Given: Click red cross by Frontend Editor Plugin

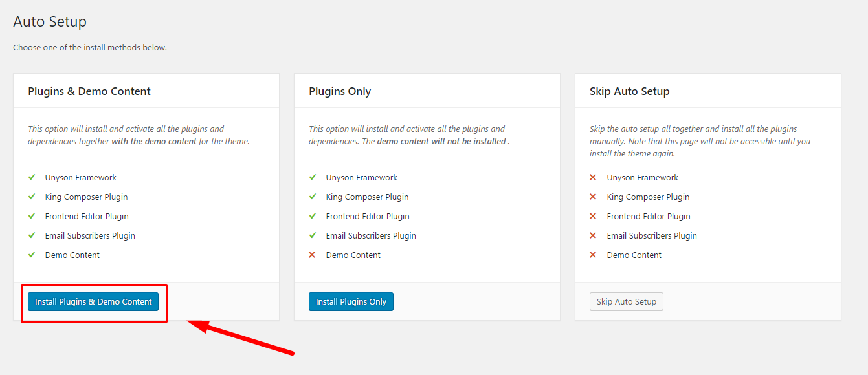Looking at the screenshot, I should coord(594,217).
